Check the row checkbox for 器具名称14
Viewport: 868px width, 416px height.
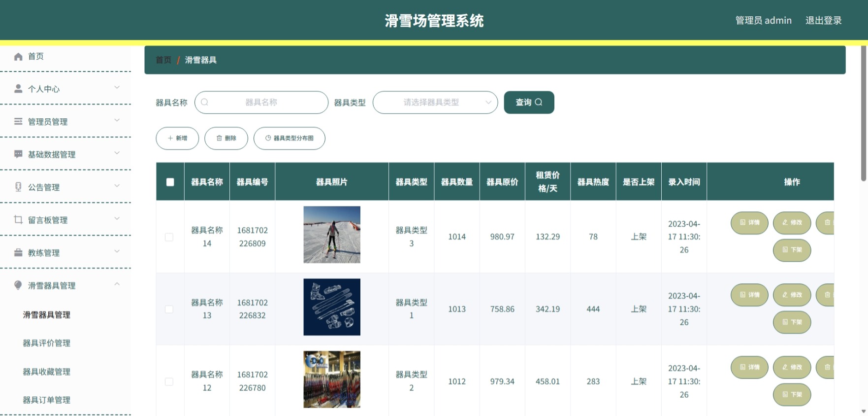(169, 237)
